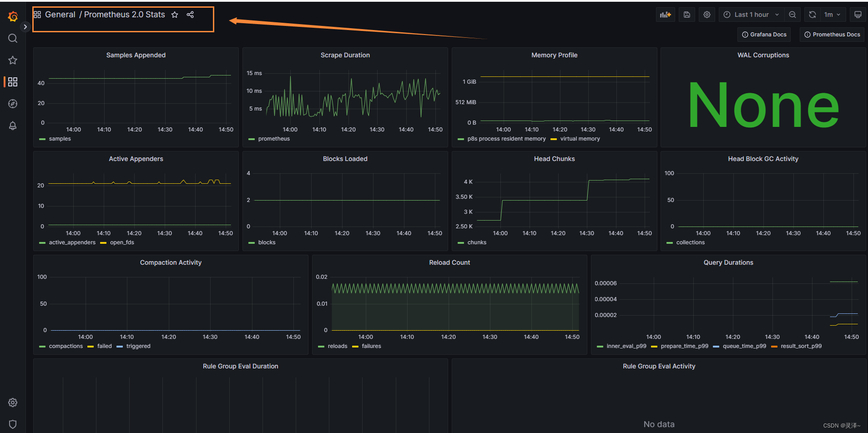
Task: Open the Last 1 hour time picker
Action: point(752,15)
